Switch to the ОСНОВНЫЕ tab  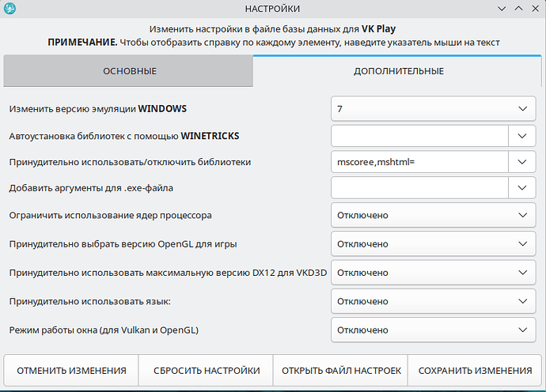[129, 71]
